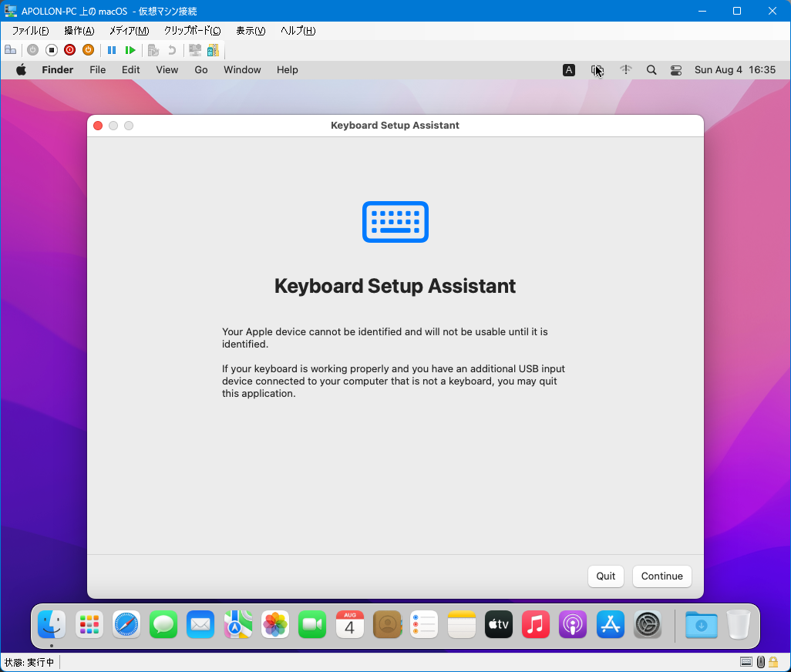Open the Go menu
Viewport: 791px width, 672px height.
point(200,70)
